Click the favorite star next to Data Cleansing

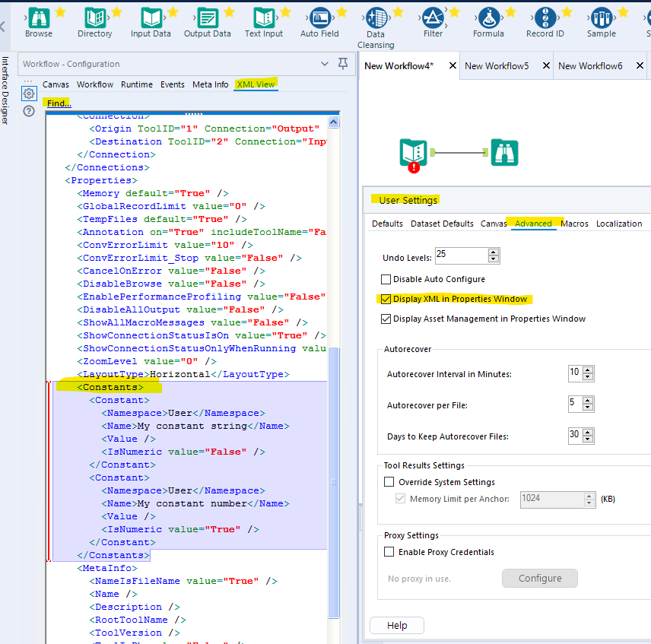click(399, 12)
